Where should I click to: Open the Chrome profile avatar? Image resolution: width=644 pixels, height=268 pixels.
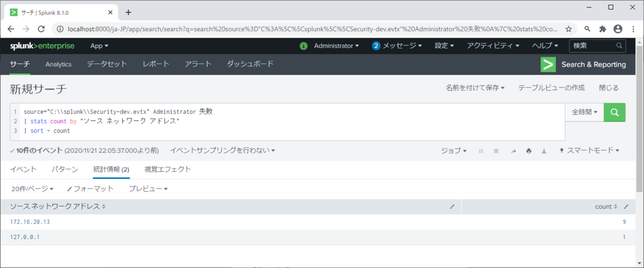618,29
